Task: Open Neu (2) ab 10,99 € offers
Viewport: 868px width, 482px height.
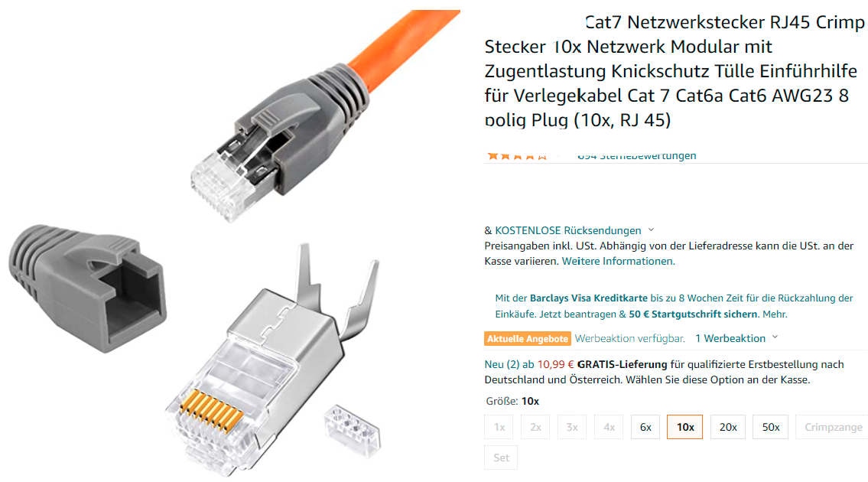Action: (529, 364)
